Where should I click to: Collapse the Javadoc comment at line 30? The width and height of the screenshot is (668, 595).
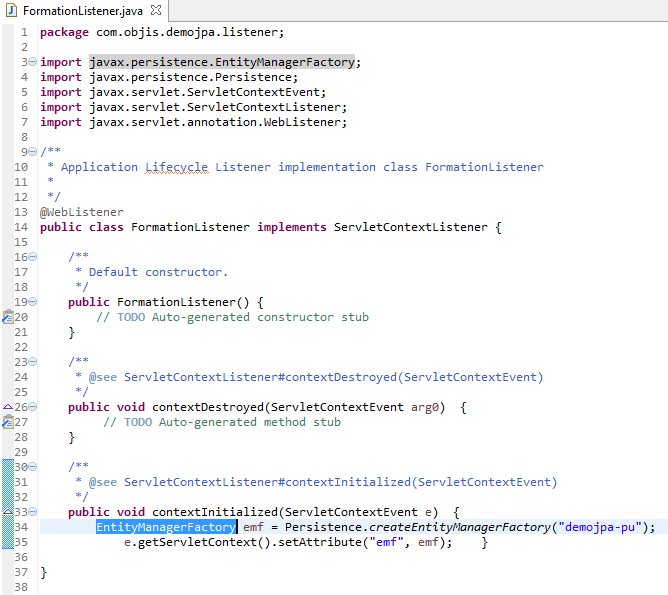(33, 467)
